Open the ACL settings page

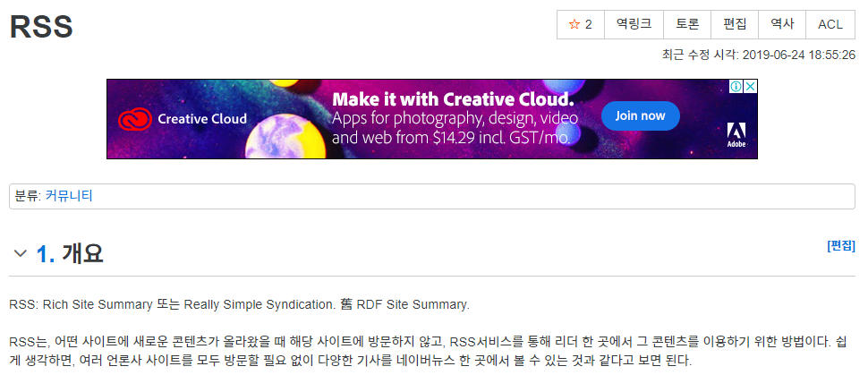pos(830,24)
